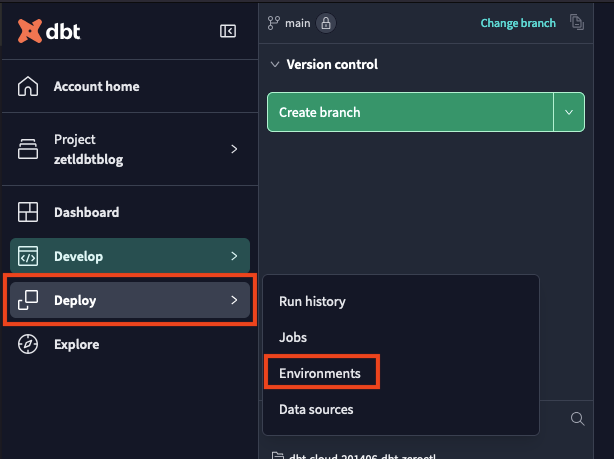Click the search magnifier icon

(x=577, y=419)
